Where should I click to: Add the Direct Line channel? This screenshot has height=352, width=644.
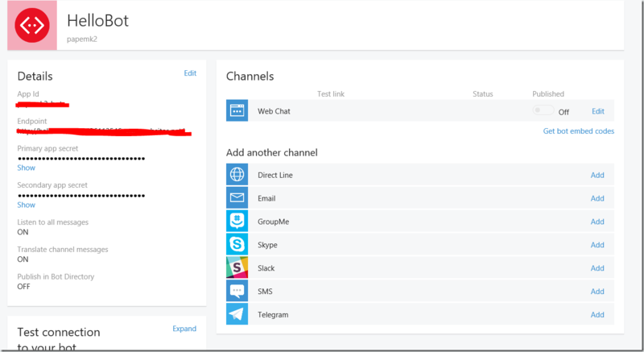[x=597, y=175]
